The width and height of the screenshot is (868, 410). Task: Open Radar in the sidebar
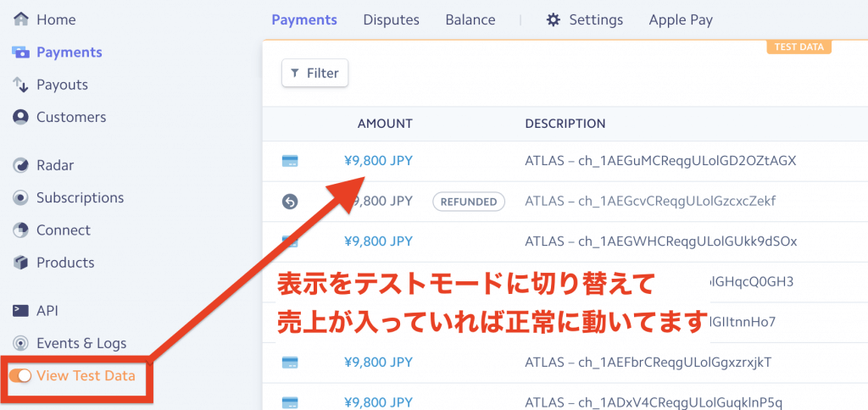click(55, 165)
